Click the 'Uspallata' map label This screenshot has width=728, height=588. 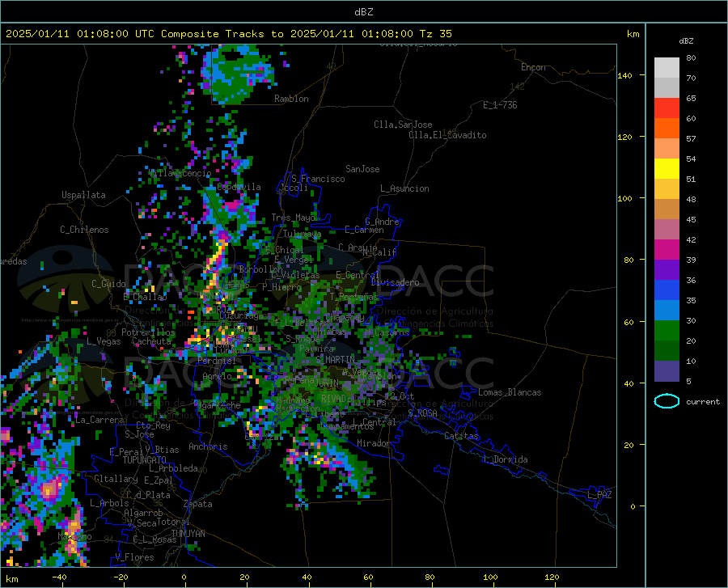pos(83,195)
